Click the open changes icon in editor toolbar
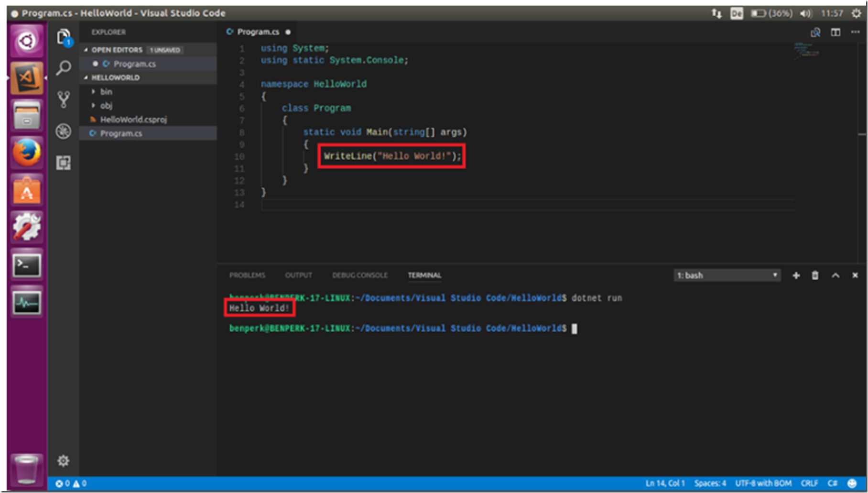Screen dimensions: 868x493 [815, 32]
